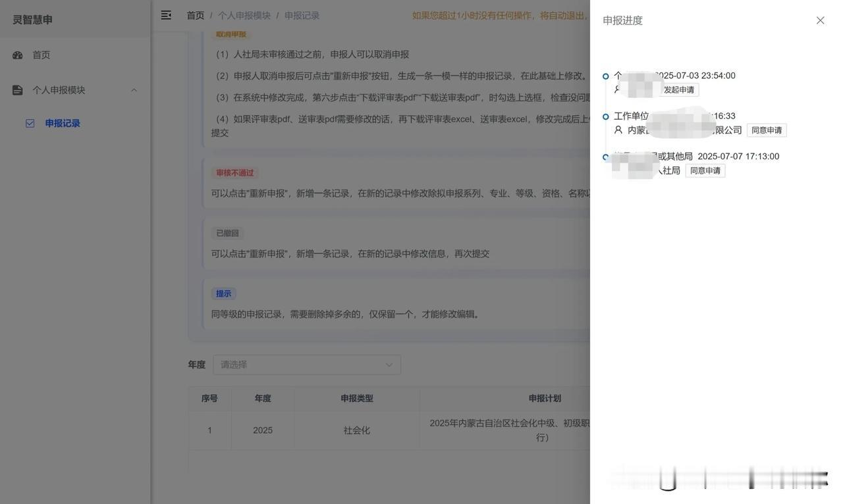Close the 申报进度 drawer panel
Viewport: 843px width, 504px height.
(820, 20)
